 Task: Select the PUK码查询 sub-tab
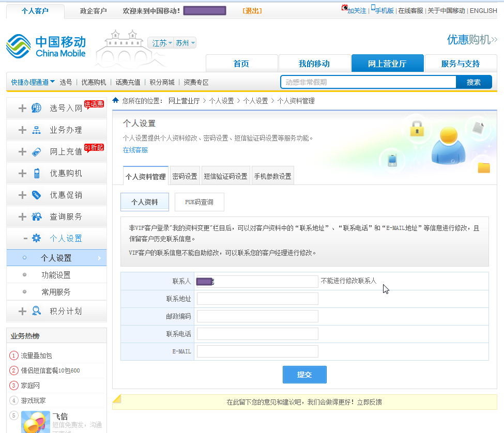coord(200,202)
